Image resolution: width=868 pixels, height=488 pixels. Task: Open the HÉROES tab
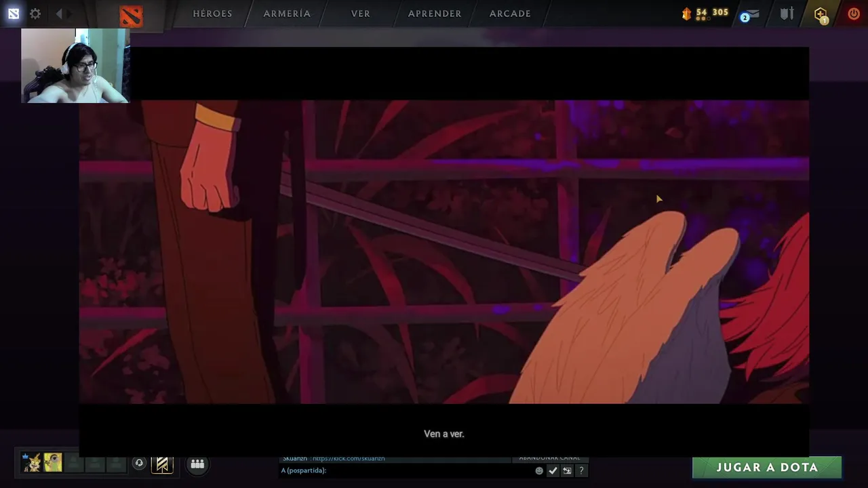(212, 14)
